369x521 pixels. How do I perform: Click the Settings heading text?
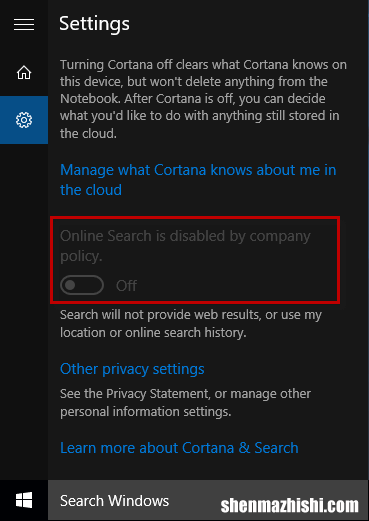pyautogui.click(x=94, y=24)
